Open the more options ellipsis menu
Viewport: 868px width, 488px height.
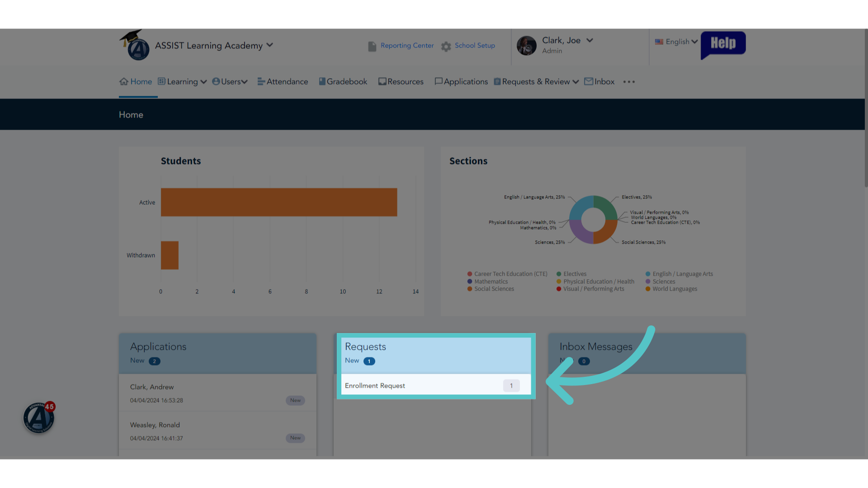[629, 82]
